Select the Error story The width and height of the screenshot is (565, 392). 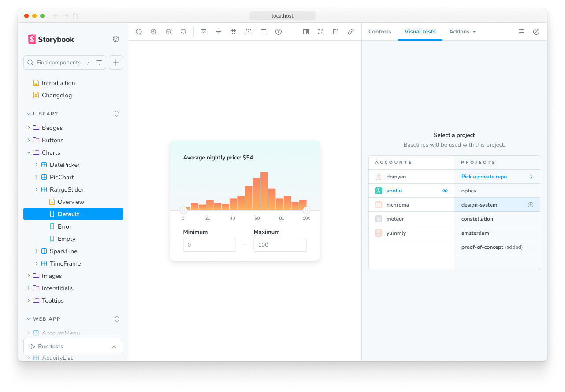point(64,226)
